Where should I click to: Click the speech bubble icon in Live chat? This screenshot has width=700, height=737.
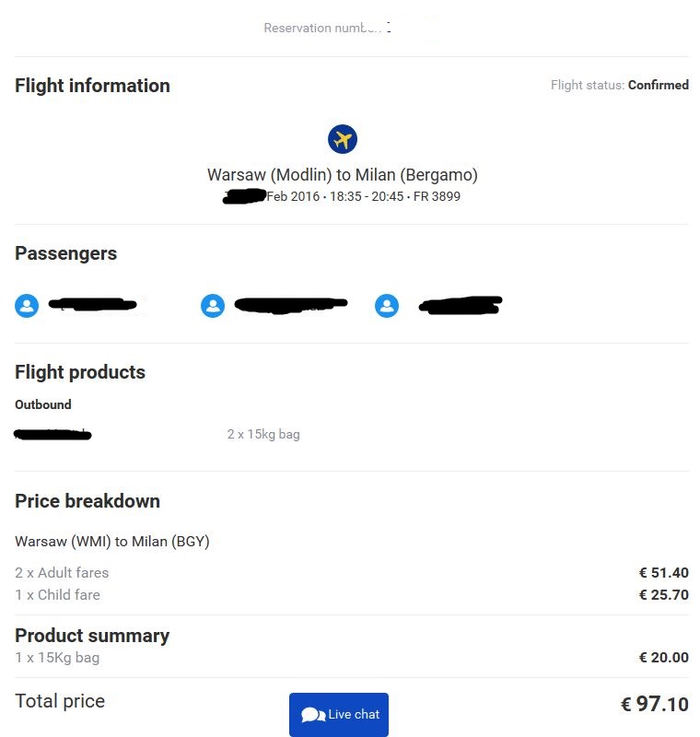coord(312,715)
